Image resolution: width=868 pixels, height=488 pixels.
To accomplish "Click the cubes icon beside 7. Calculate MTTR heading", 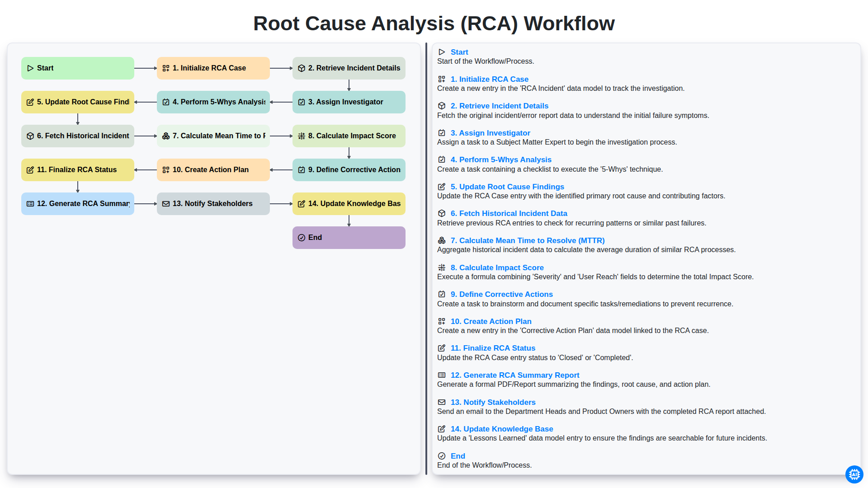I will point(442,240).
